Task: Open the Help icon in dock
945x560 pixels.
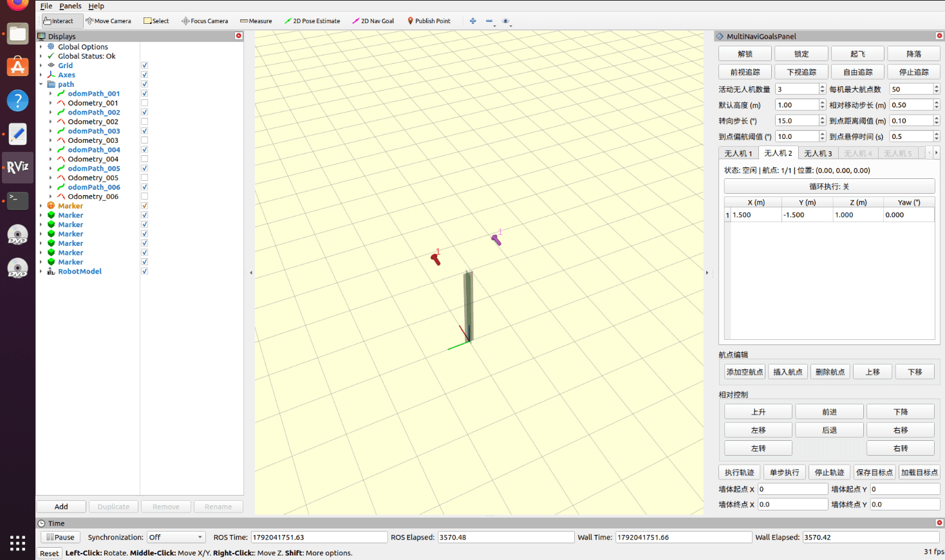Action: [x=17, y=100]
